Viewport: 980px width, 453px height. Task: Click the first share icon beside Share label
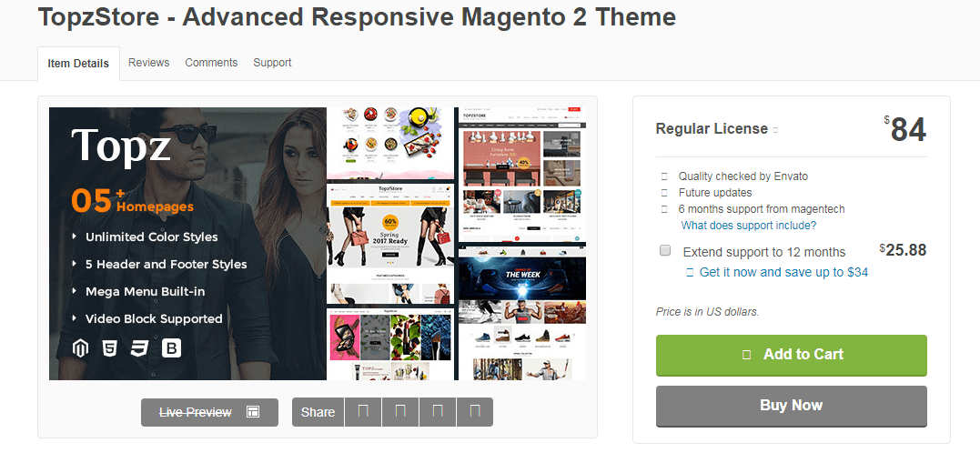click(x=363, y=412)
